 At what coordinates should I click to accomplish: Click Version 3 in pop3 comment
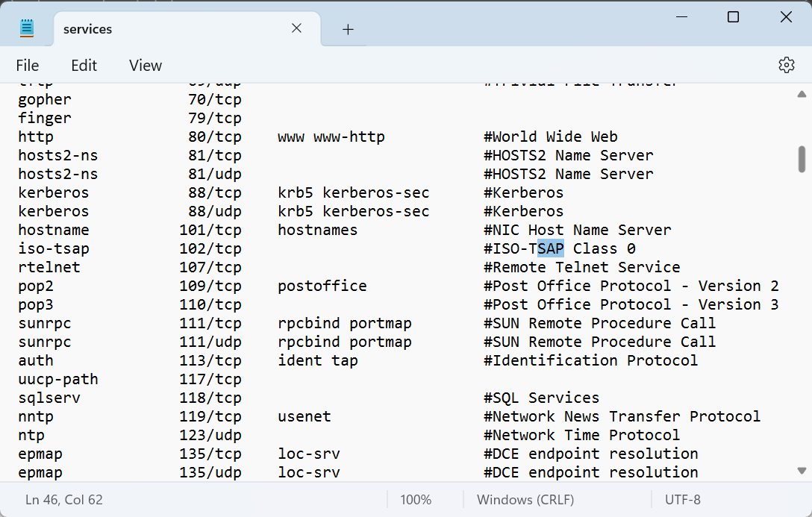click(x=738, y=304)
